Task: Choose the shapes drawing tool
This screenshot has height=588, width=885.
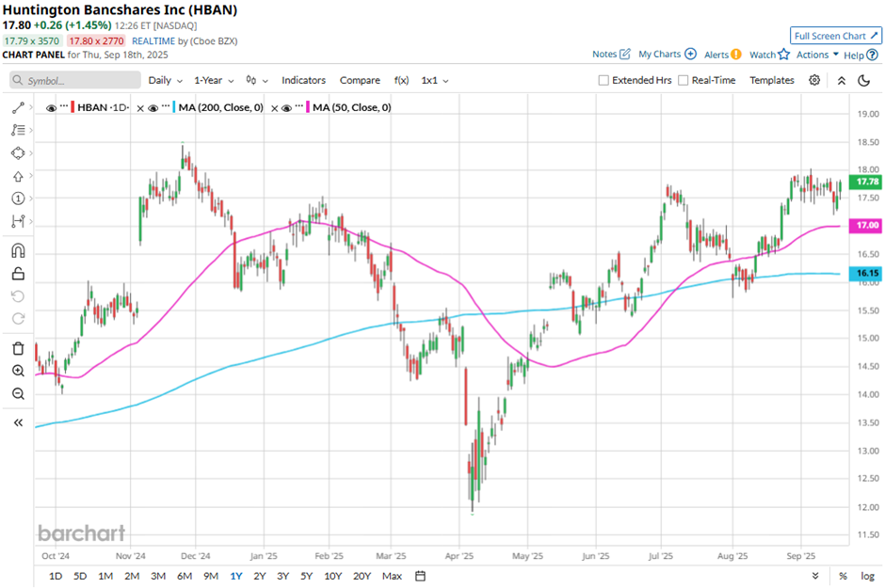Action: point(18,153)
